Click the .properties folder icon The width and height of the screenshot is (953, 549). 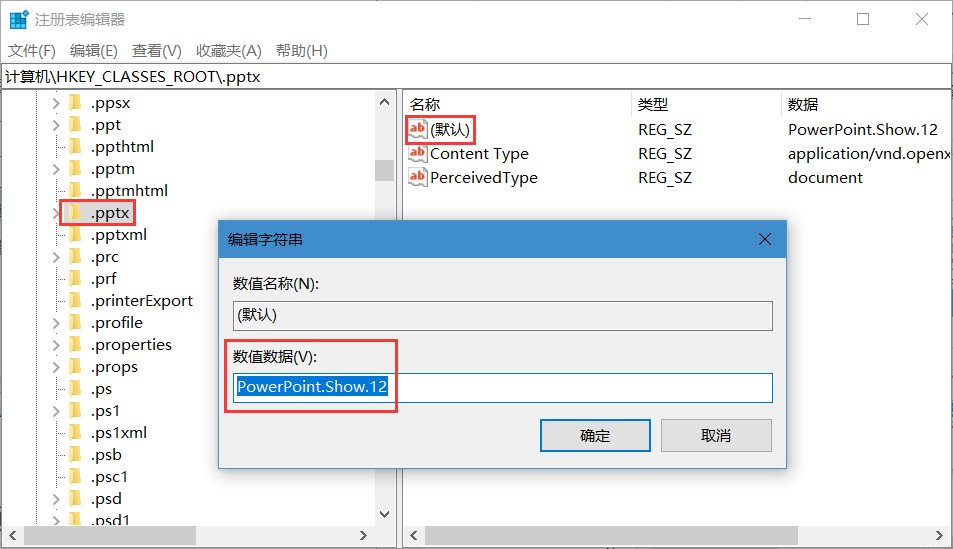tap(75, 344)
